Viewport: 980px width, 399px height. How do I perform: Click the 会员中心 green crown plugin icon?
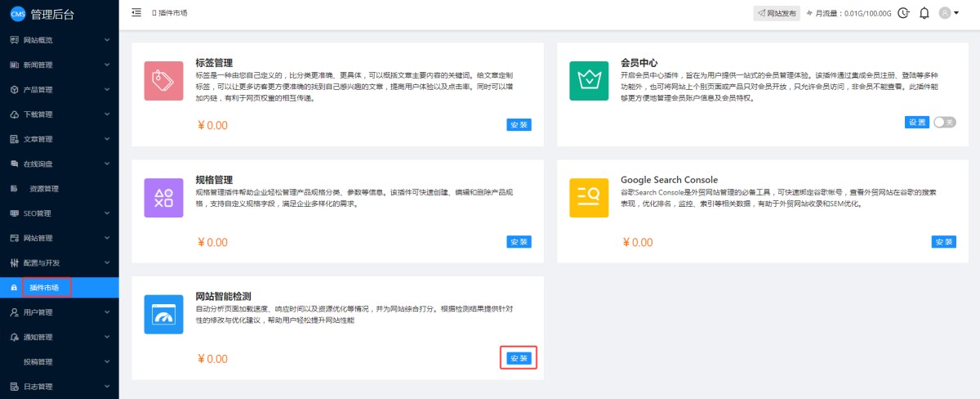click(x=589, y=80)
